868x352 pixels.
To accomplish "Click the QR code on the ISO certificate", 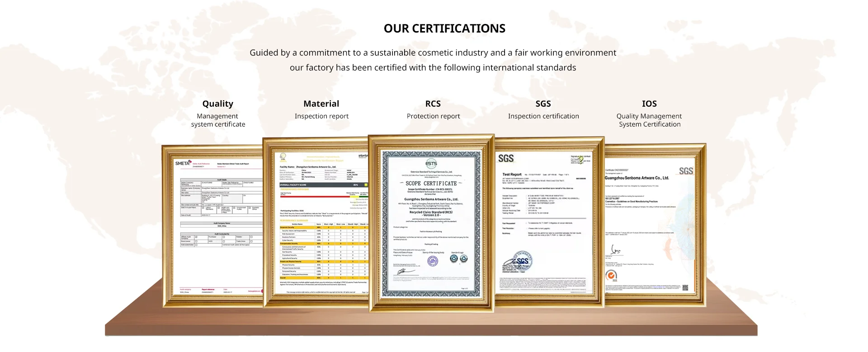I will click(685, 288).
